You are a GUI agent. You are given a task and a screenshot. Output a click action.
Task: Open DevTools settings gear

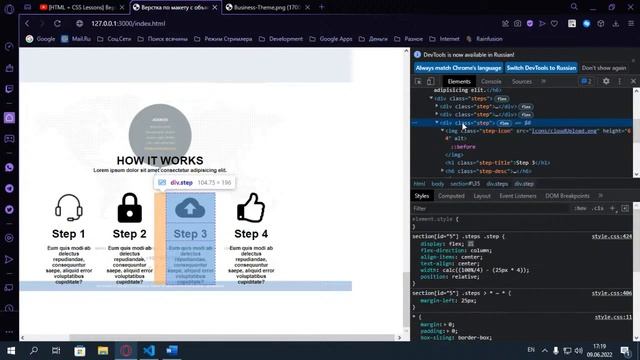tap(606, 81)
